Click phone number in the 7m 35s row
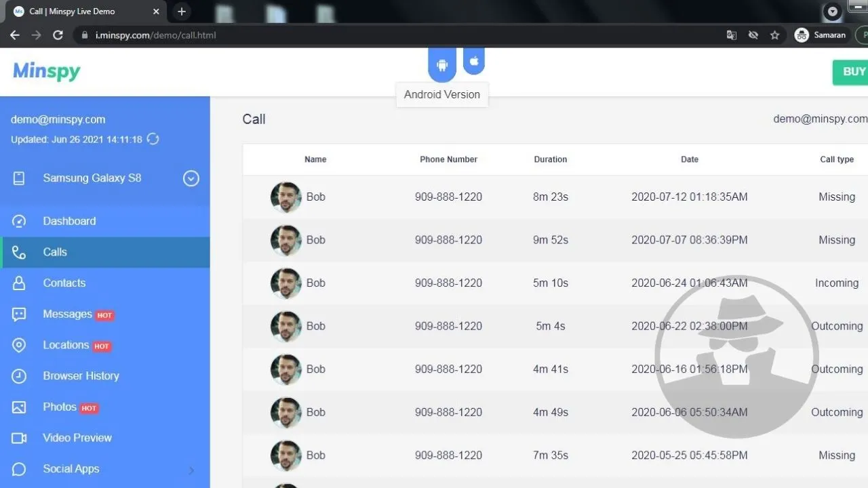Screen dimensions: 868x488 click(448, 455)
